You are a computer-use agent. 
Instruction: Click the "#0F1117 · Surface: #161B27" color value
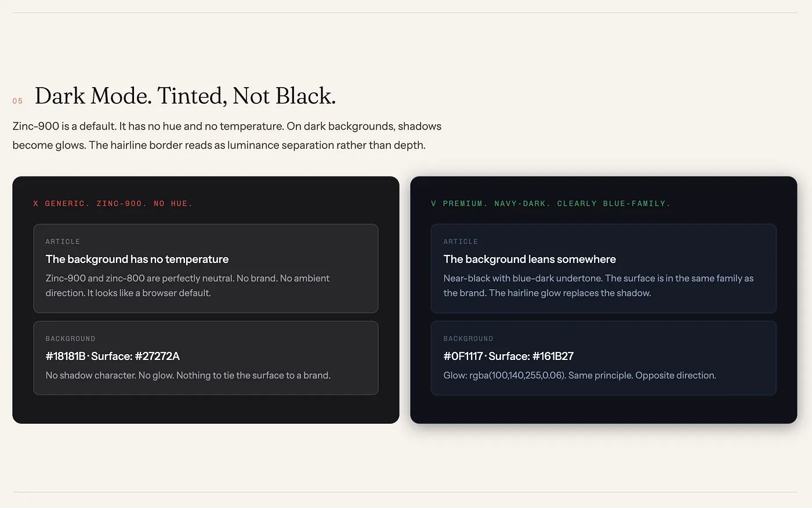pos(508,356)
